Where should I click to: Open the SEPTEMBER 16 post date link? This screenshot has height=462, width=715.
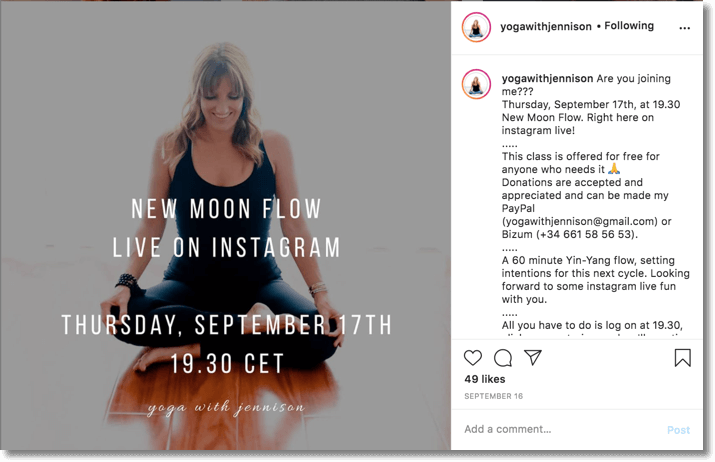point(493,396)
